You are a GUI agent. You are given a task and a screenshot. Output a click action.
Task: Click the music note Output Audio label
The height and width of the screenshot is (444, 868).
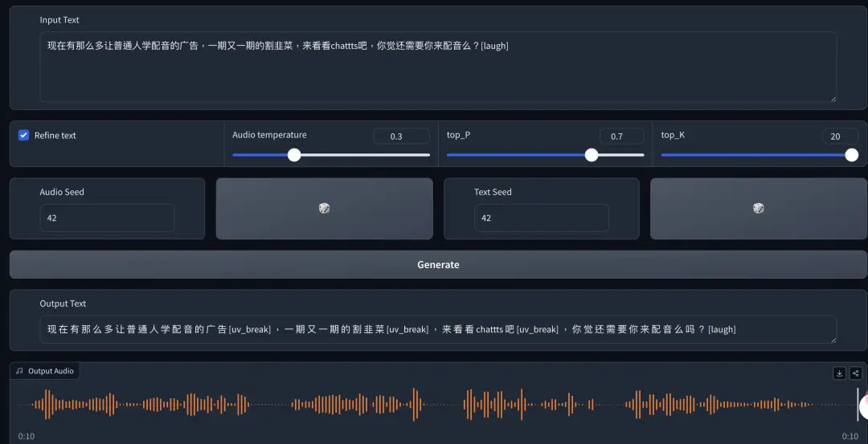[x=45, y=371]
